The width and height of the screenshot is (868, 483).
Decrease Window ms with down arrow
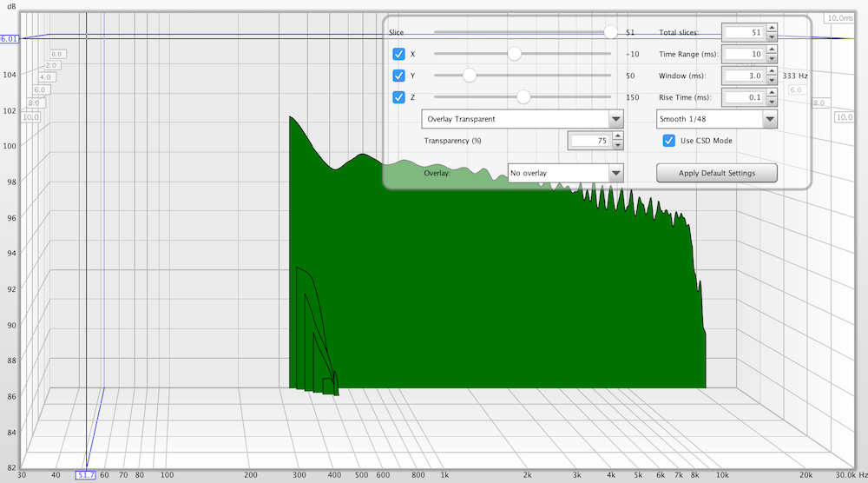[x=772, y=80]
